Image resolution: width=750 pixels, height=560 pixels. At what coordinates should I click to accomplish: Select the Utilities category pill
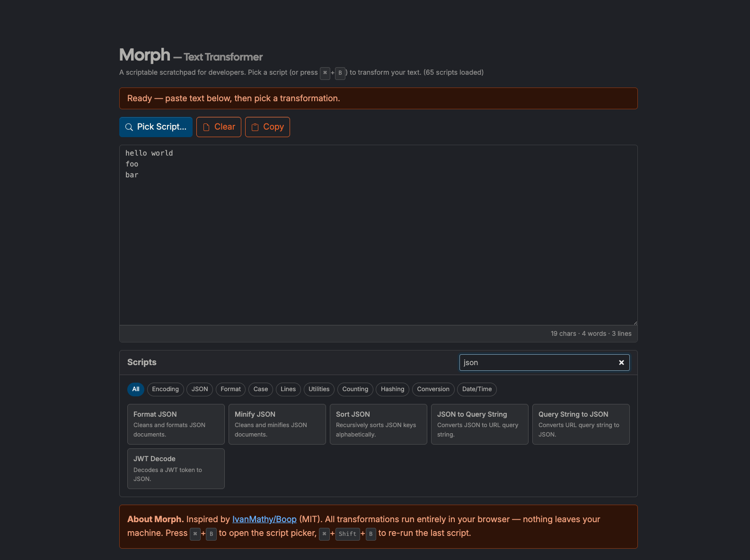[x=319, y=389]
